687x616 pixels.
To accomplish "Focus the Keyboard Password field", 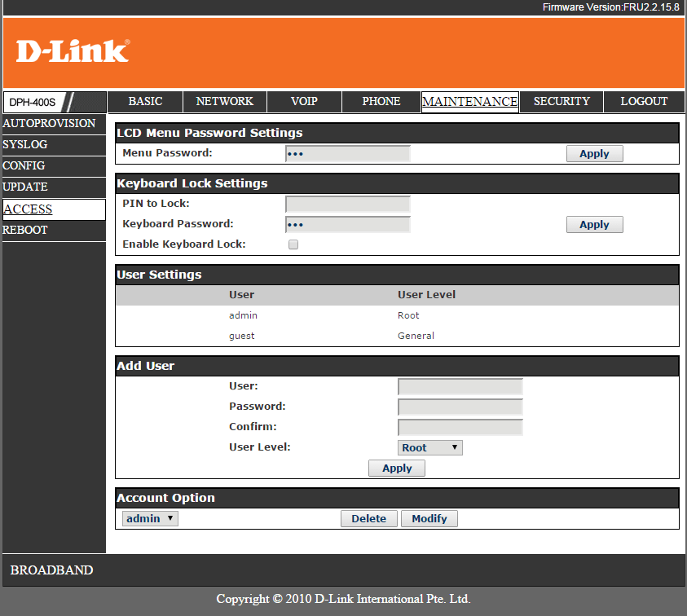I will tap(348, 225).
